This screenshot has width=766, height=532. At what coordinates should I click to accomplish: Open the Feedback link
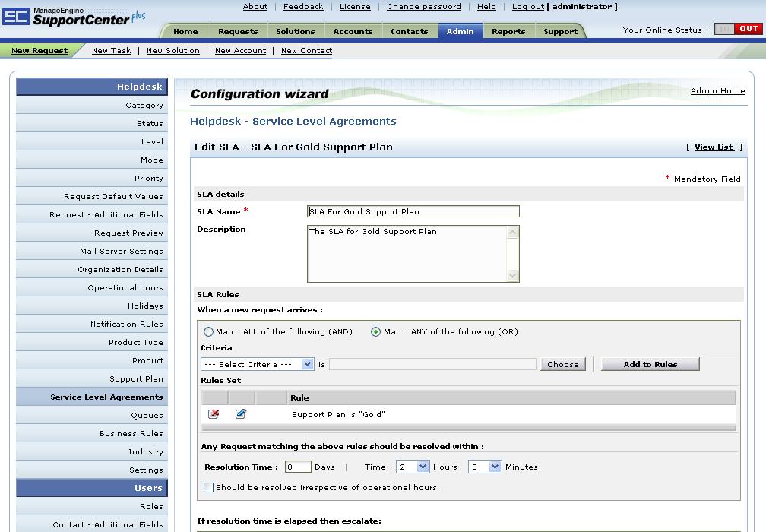click(x=303, y=6)
